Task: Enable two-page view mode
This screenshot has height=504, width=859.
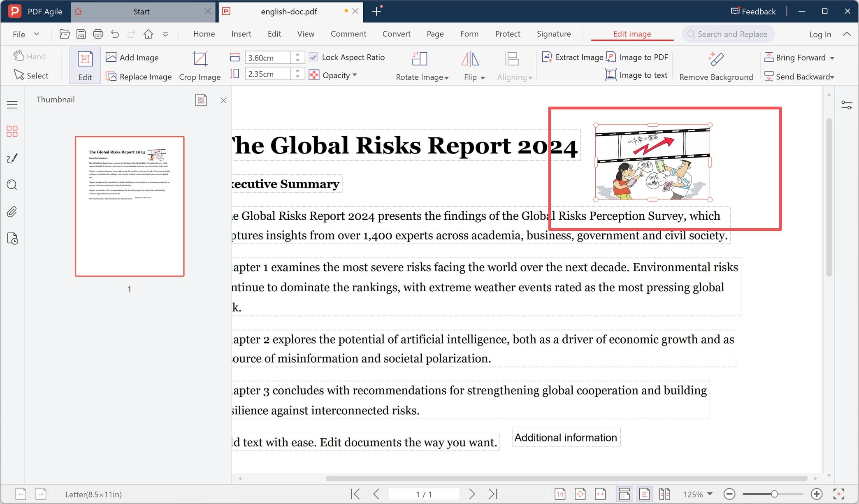Action: pos(664,494)
